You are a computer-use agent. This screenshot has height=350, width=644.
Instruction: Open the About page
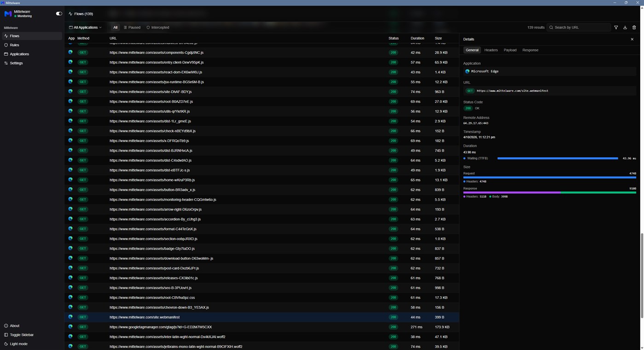click(x=32, y=326)
